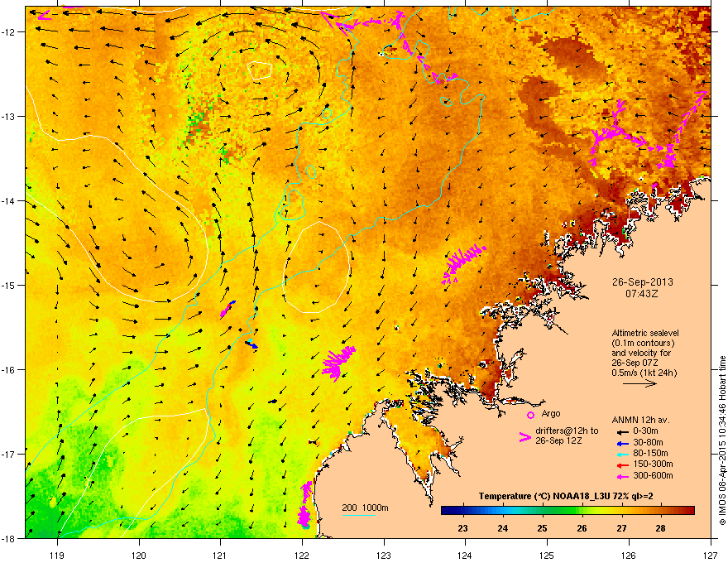Screen dimensions: 728x563
Task: Click the latitude axis label -13
Action: 8,116
